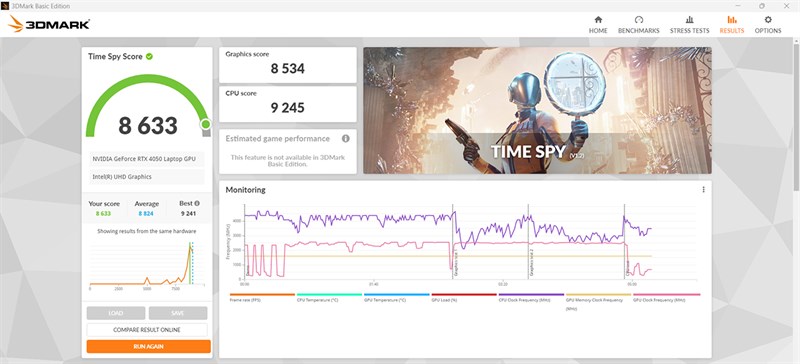Viewport: 800px width, 364px height.
Task: Open the Stress Tests section
Action: (689, 25)
